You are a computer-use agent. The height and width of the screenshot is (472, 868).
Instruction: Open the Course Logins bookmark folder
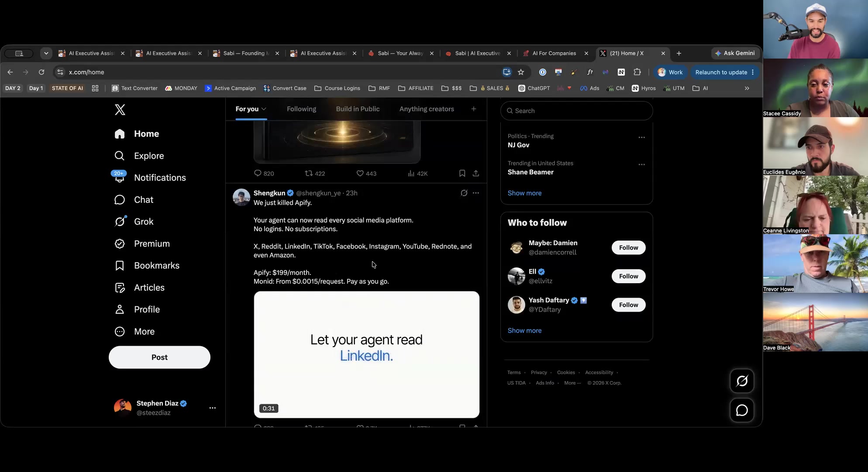(337, 88)
